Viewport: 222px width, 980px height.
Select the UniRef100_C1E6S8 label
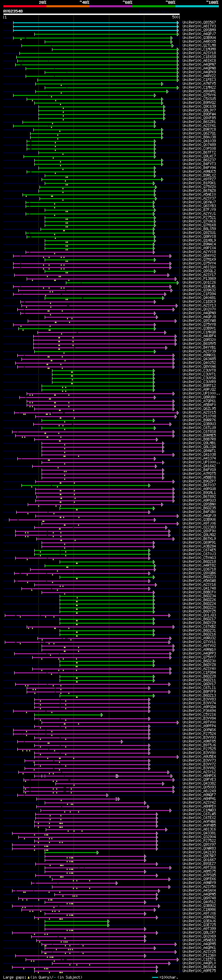point(199,57)
